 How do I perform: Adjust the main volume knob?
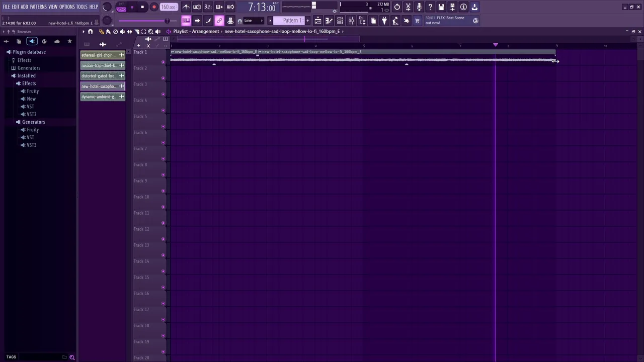pos(107,7)
